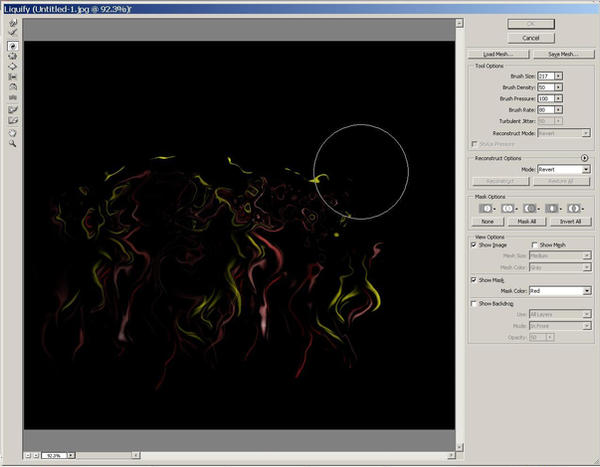Viewport: 600px width, 467px height.
Task: Click the Intersect with Selection mask icon
Action: tap(551, 209)
